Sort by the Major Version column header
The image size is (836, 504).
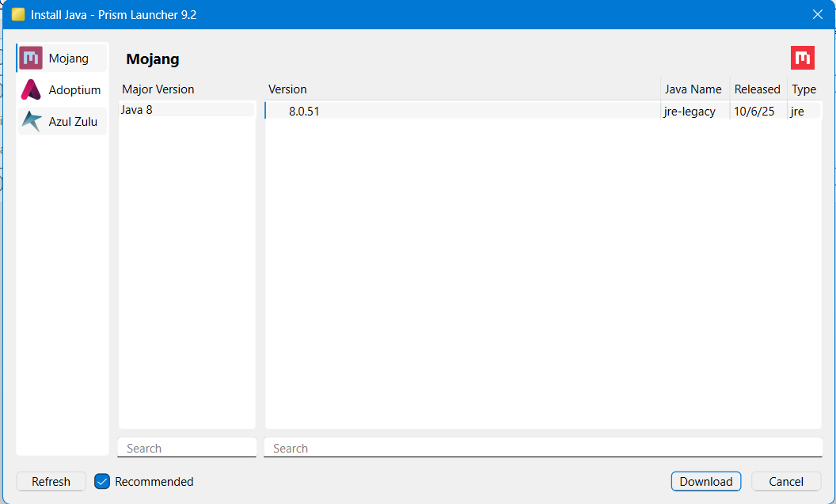click(158, 89)
